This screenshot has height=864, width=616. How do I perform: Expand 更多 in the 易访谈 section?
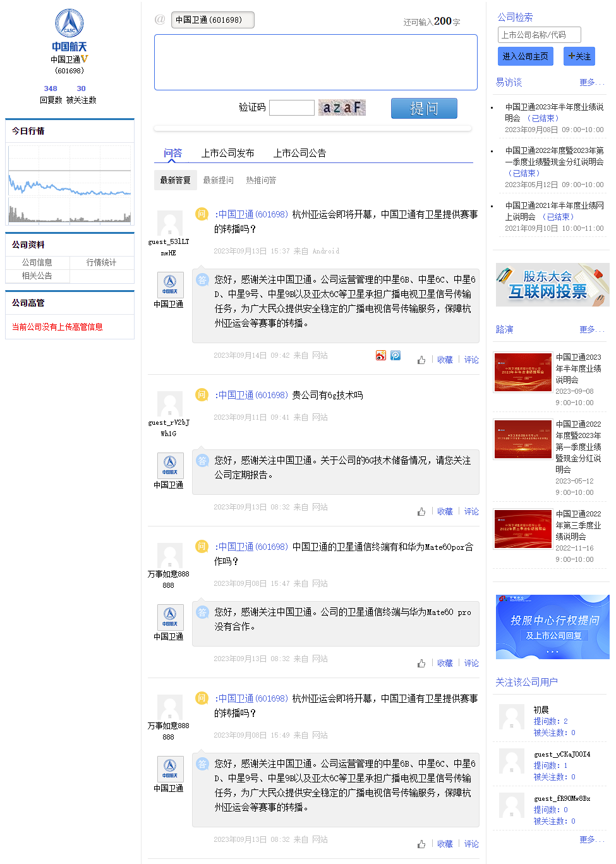[591, 82]
